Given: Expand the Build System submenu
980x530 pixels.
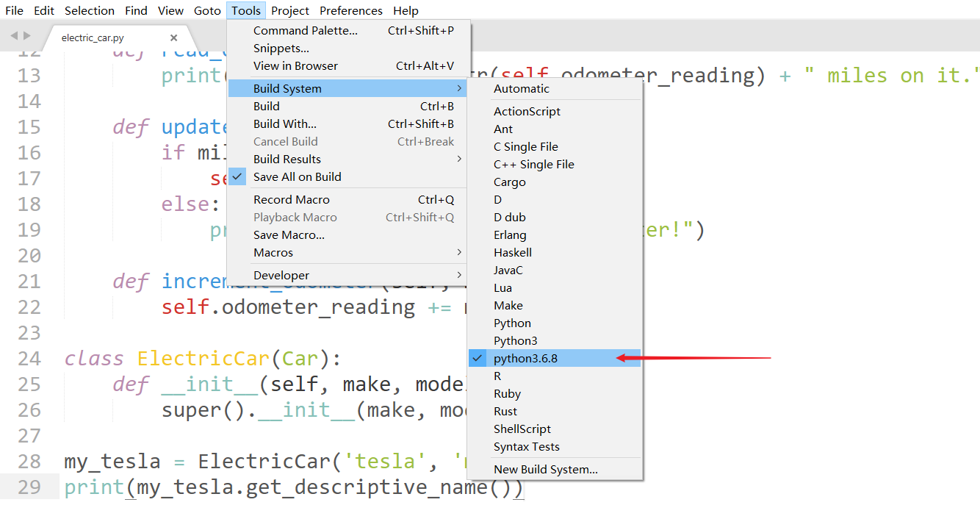Looking at the screenshot, I should click(348, 88).
